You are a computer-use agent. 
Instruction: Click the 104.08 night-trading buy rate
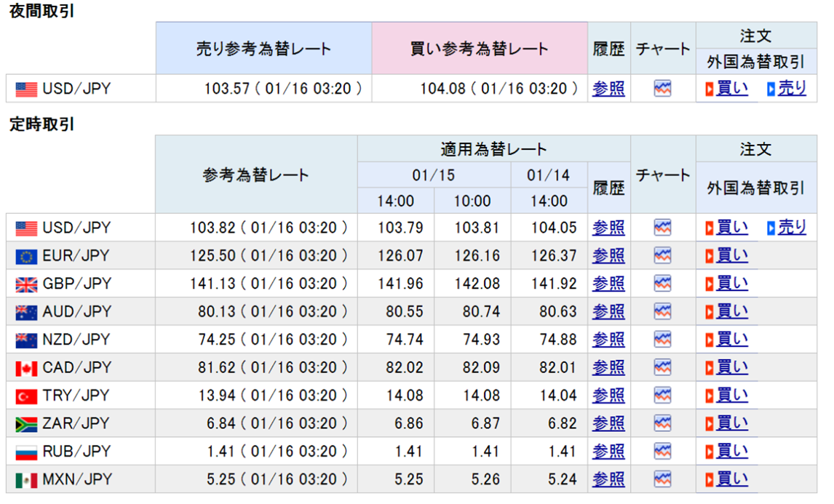click(x=443, y=88)
